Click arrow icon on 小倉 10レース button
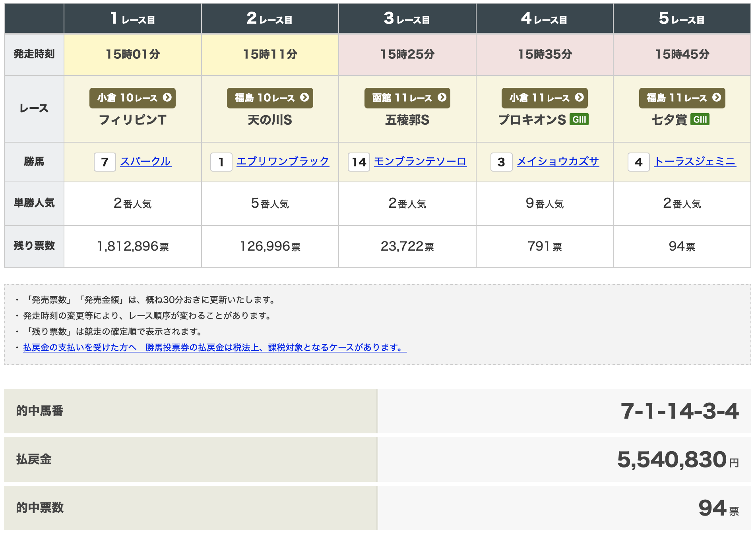 (x=167, y=97)
